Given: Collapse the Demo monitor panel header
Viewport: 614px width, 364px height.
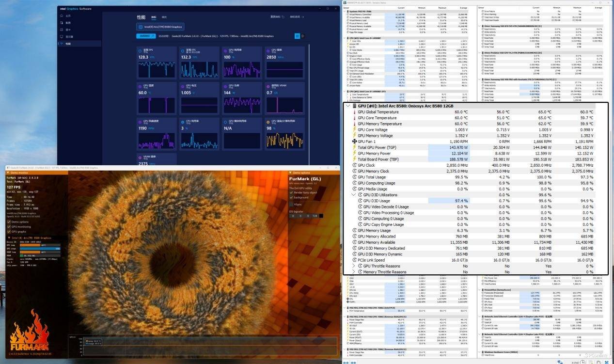Looking at the screenshot, I should pos(8,172).
